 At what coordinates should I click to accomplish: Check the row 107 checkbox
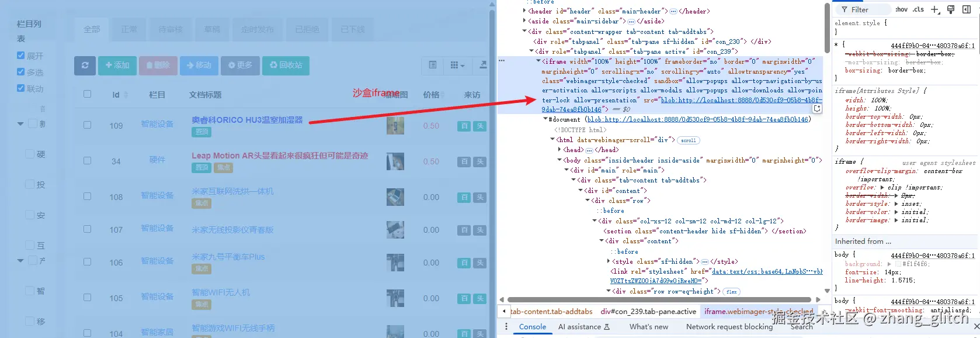tap(88, 229)
